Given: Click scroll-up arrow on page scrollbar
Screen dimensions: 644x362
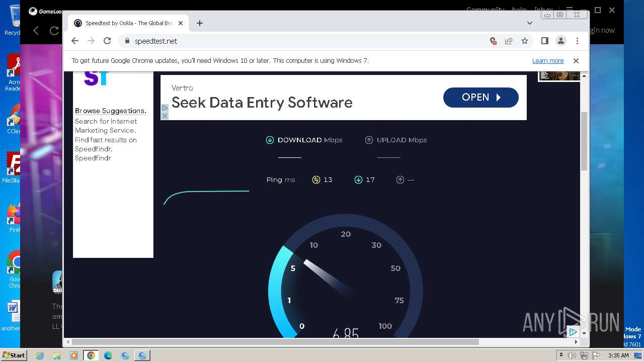Looking at the screenshot, I should [584, 76].
